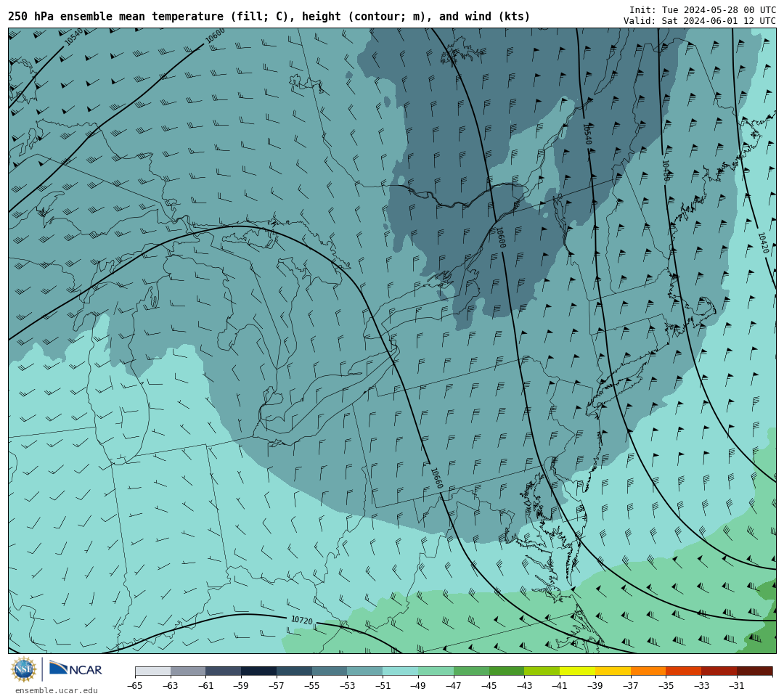Click the Init: Tue 2024-05-28 00 UTC text
Viewport: 784px width, 699px height.
(x=703, y=10)
